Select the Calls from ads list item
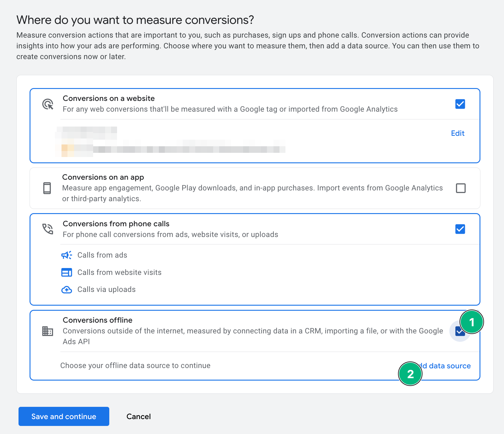 (x=102, y=255)
